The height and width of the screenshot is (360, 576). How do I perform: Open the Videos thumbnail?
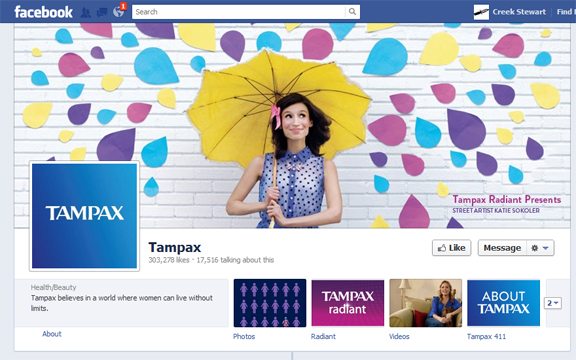coord(425,303)
